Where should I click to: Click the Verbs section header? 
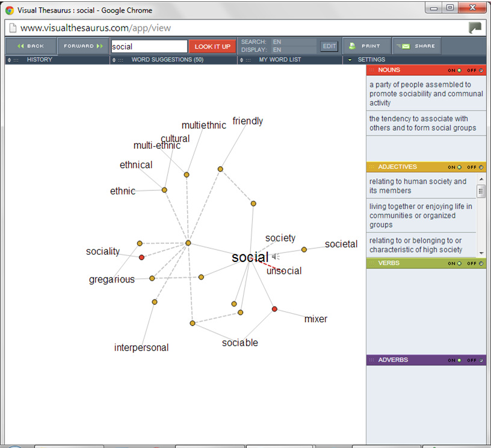pyautogui.click(x=426, y=263)
